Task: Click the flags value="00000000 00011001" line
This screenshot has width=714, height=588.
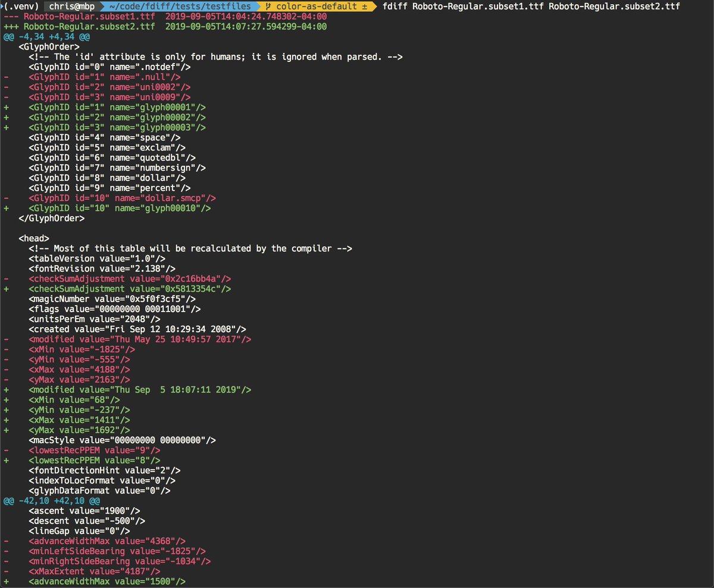Action: (114, 310)
